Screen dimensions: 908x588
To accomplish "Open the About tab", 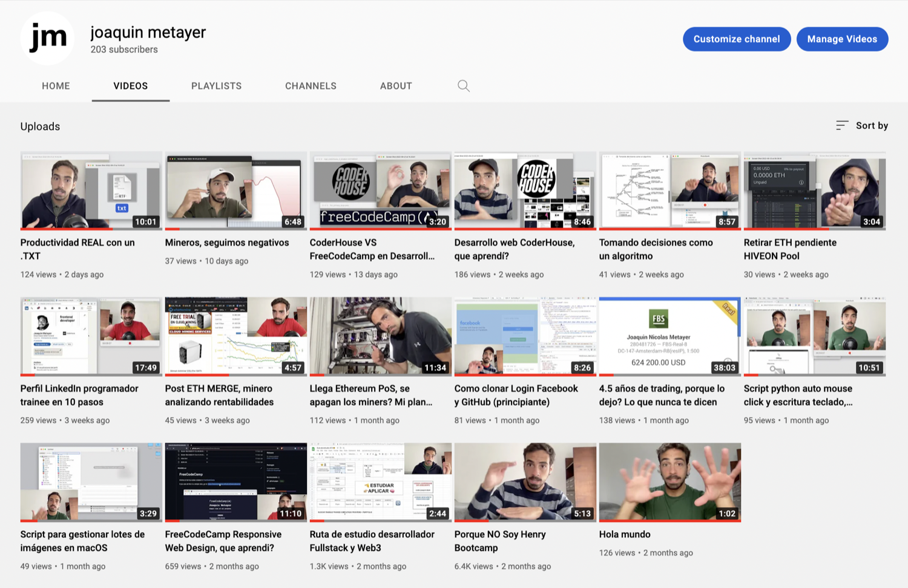I will 396,86.
